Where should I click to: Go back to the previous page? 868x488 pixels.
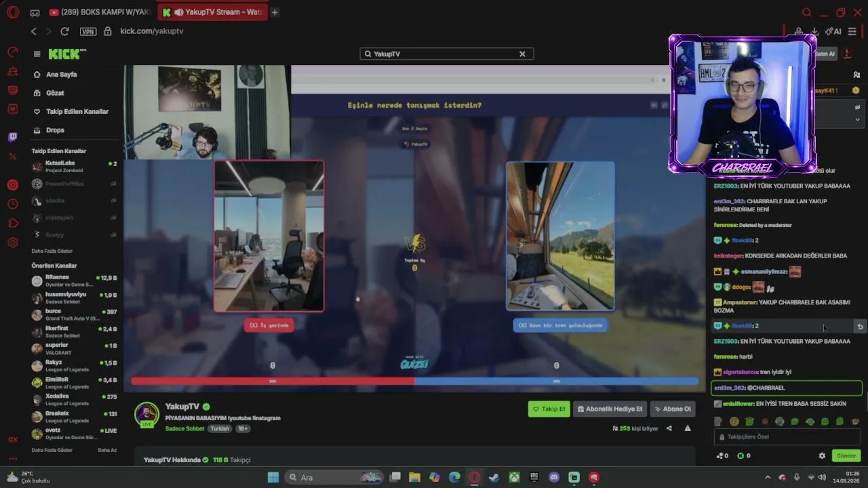coord(34,31)
